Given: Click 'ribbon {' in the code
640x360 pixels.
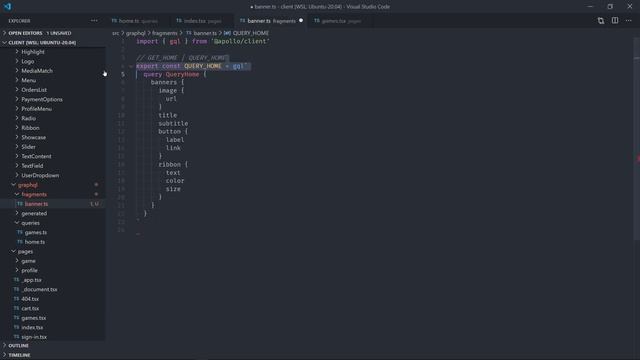Looking at the screenshot, I should coord(173,164).
